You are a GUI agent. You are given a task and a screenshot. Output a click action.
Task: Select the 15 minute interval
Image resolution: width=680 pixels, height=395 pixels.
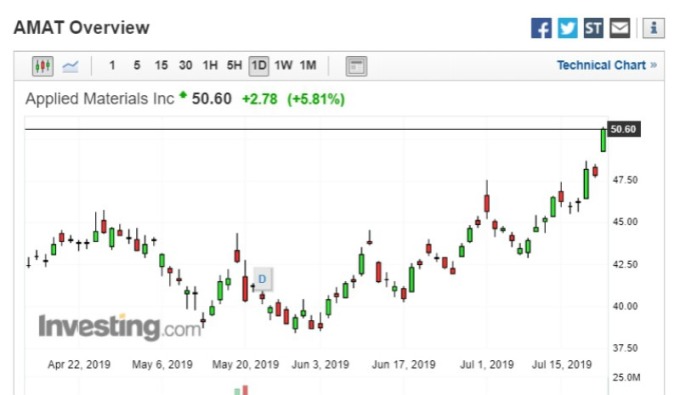(x=161, y=65)
